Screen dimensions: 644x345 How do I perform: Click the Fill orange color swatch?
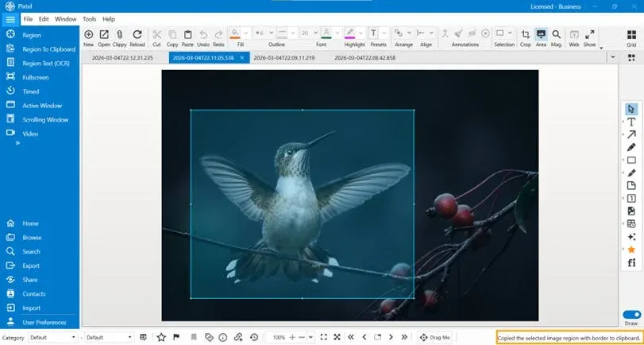point(235,38)
